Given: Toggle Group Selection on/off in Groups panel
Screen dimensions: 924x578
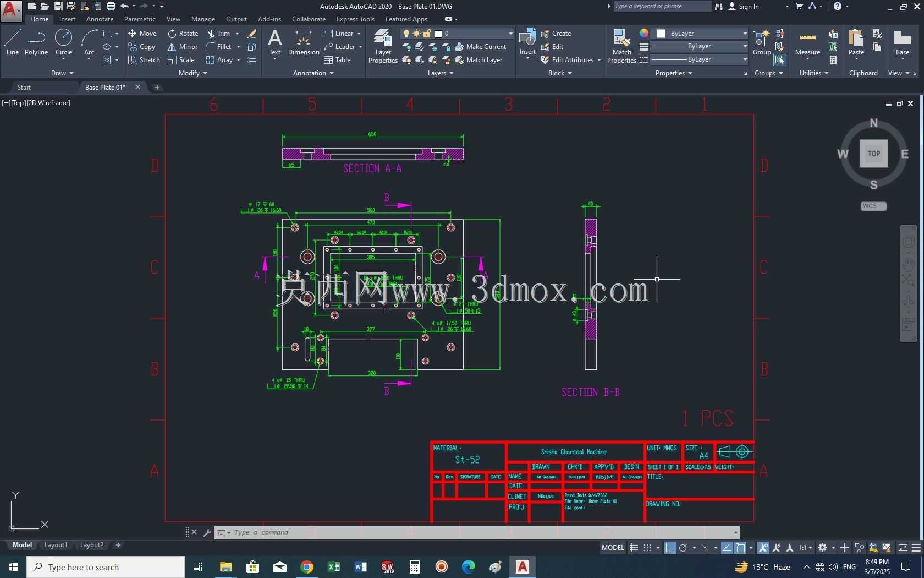Looking at the screenshot, I should coord(779,60).
